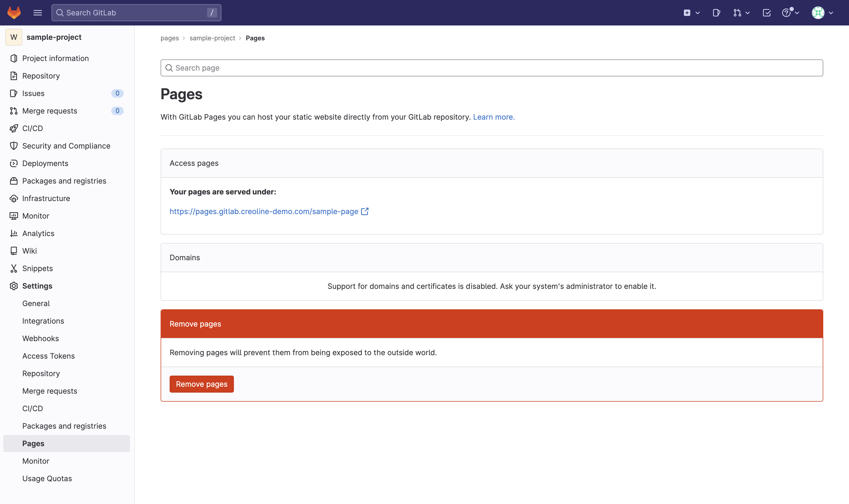
Task: Click the Analytics chart icon
Action: (x=14, y=233)
